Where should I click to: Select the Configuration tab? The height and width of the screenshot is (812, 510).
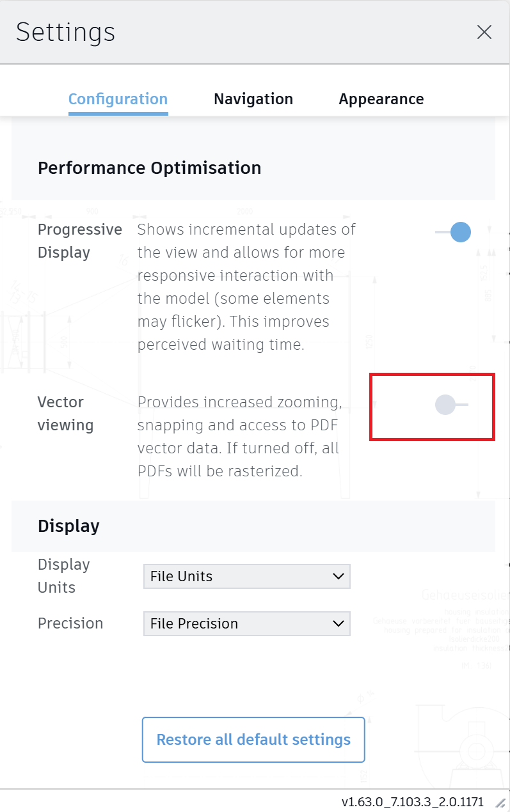click(118, 99)
